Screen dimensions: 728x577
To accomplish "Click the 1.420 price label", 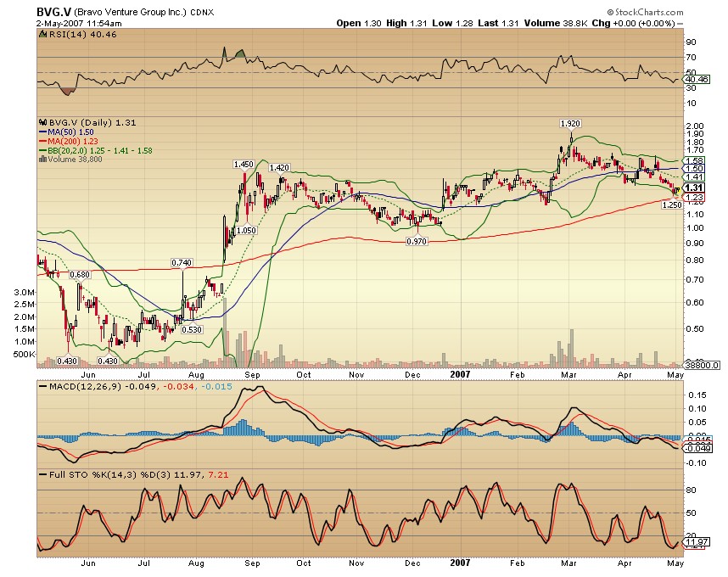I will [x=279, y=167].
